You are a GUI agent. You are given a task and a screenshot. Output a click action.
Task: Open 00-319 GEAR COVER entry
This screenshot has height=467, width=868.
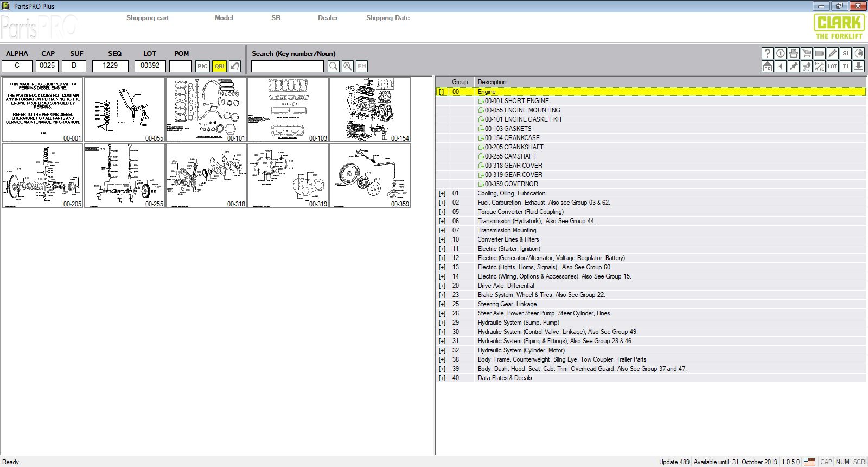pyautogui.click(x=510, y=175)
